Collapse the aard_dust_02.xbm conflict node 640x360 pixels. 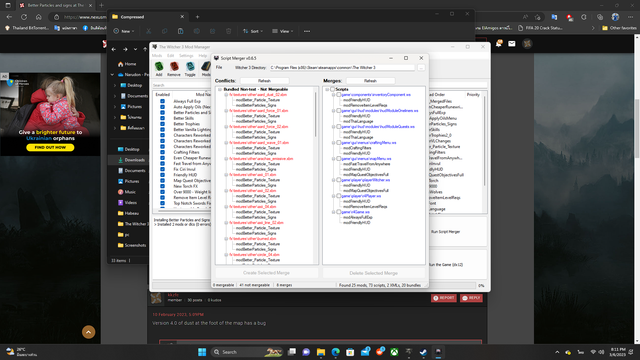[x=226, y=95]
